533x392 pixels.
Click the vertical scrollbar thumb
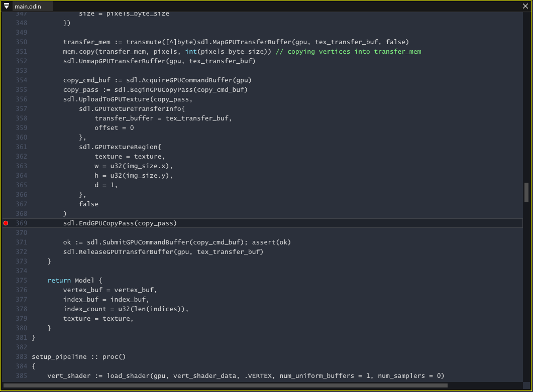526,192
